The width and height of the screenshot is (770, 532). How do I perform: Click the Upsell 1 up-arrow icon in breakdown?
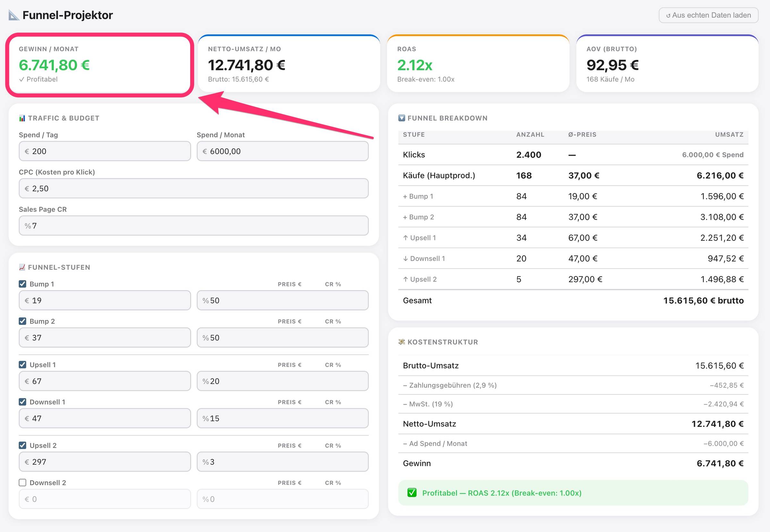point(406,238)
